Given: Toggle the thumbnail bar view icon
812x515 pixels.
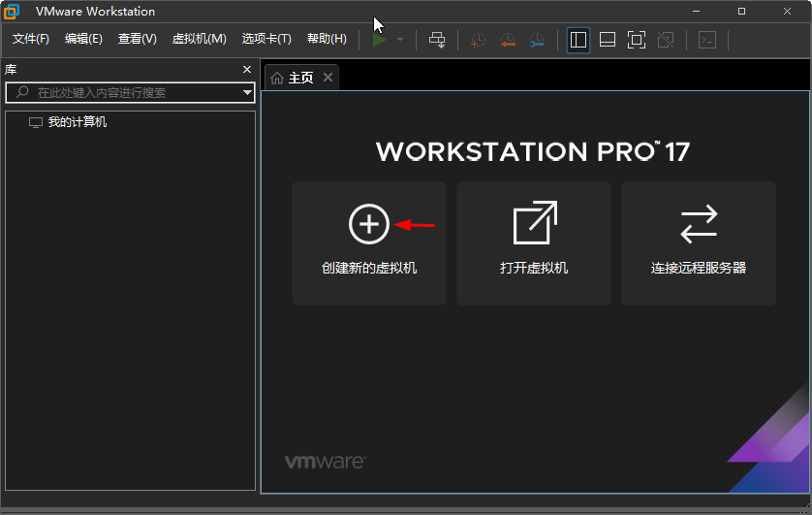Looking at the screenshot, I should (607, 40).
